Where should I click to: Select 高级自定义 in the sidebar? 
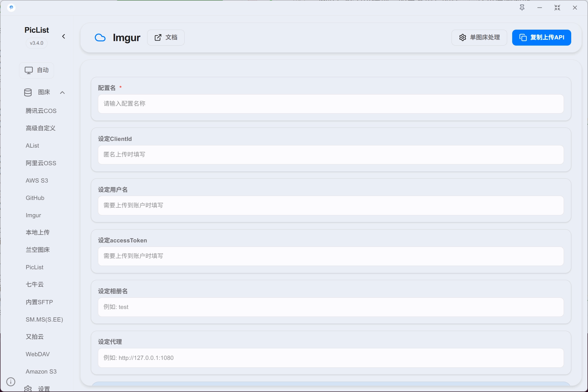coord(41,128)
